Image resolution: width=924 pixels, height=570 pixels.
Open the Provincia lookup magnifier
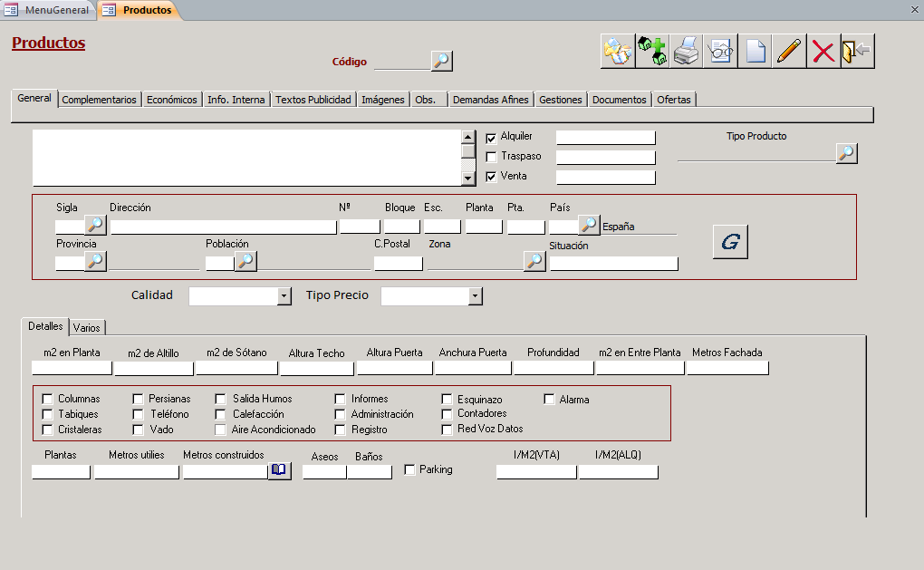tap(95, 261)
